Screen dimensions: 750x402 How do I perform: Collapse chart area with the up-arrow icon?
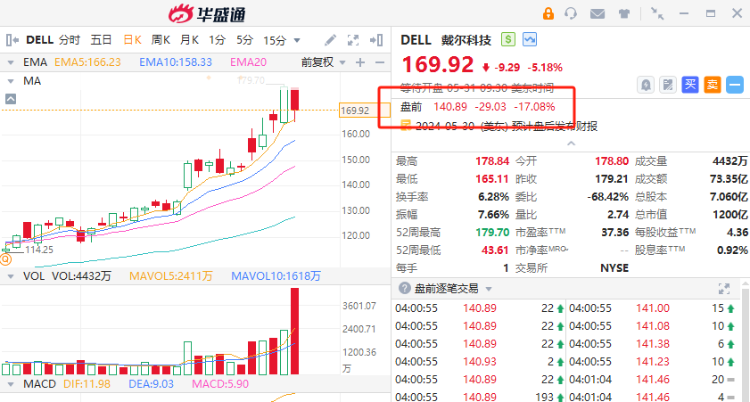(x=11, y=99)
